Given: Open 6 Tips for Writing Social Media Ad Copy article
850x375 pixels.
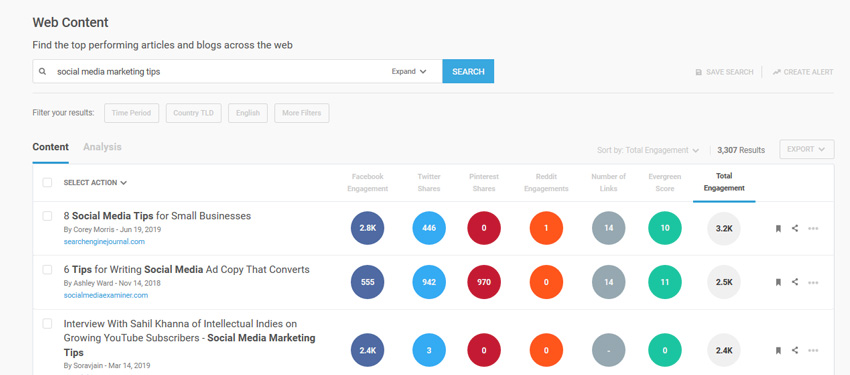Looking at the screenshot, I should coord(186,269).
